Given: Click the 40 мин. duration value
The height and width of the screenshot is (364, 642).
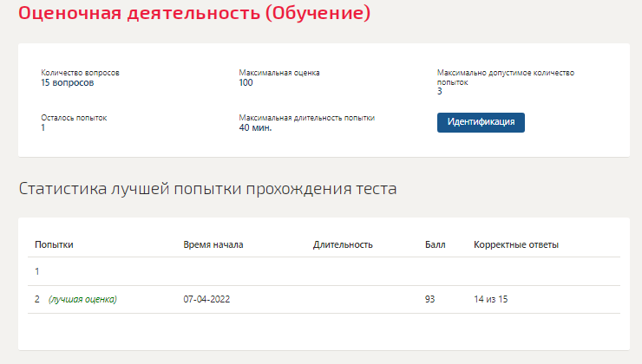Looking at the screenshot, I should tap(255, 127).
